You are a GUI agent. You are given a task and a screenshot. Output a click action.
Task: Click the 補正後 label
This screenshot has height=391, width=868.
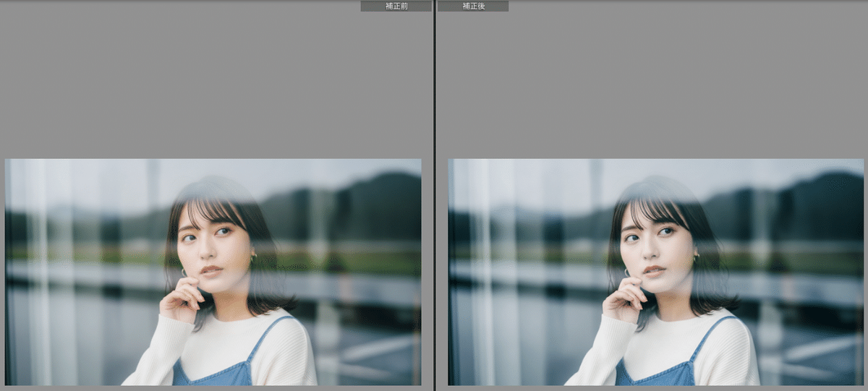coord(473,6)
